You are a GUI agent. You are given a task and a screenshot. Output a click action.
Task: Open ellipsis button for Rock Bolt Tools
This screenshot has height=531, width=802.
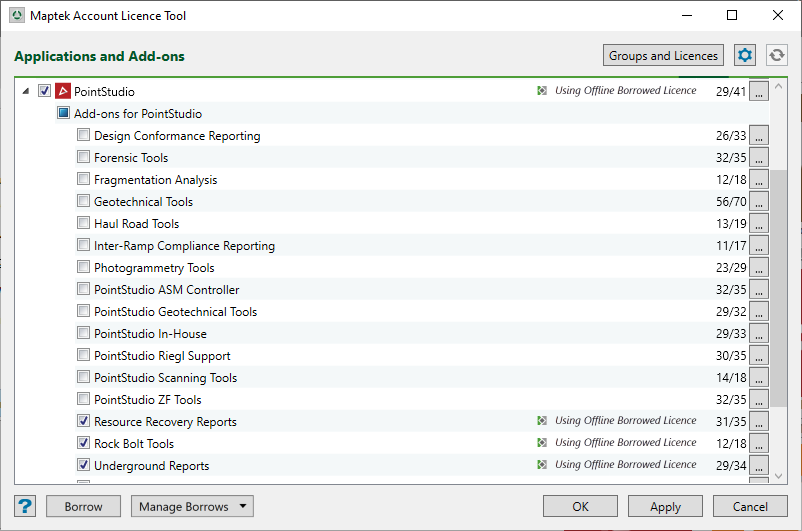(x=759, y=444)
